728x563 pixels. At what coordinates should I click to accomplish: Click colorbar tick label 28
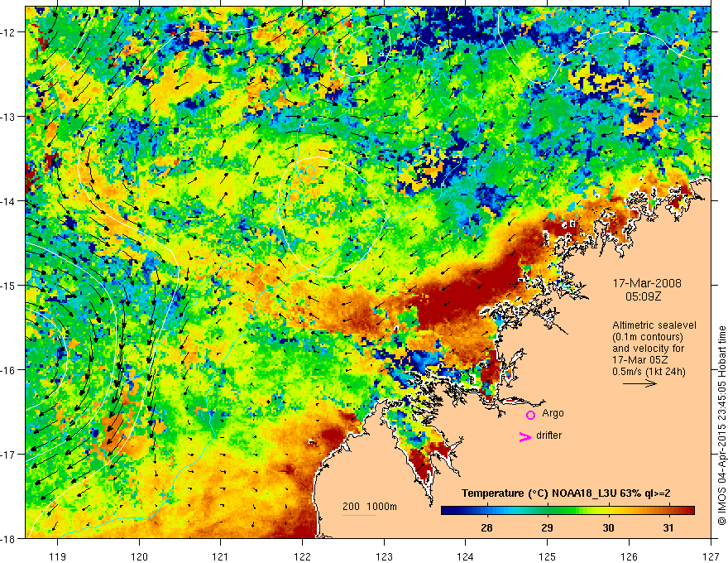pyautogui.click(x=486, y=528)
